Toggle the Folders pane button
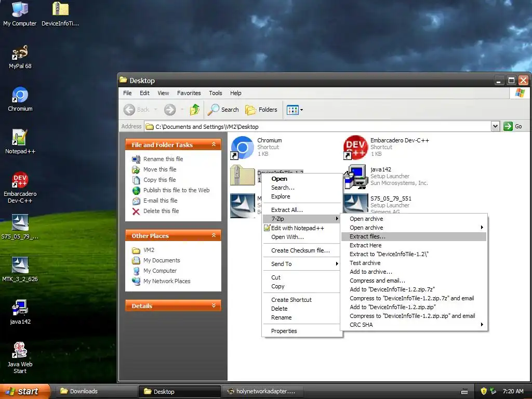This screenshot has width=532, height=399. pos(261,110)
